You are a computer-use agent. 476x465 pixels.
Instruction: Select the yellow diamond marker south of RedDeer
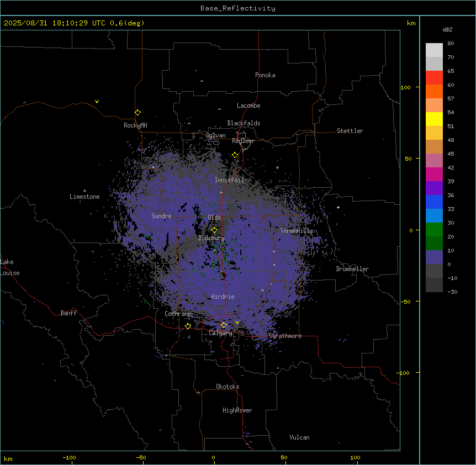point(235,155)
